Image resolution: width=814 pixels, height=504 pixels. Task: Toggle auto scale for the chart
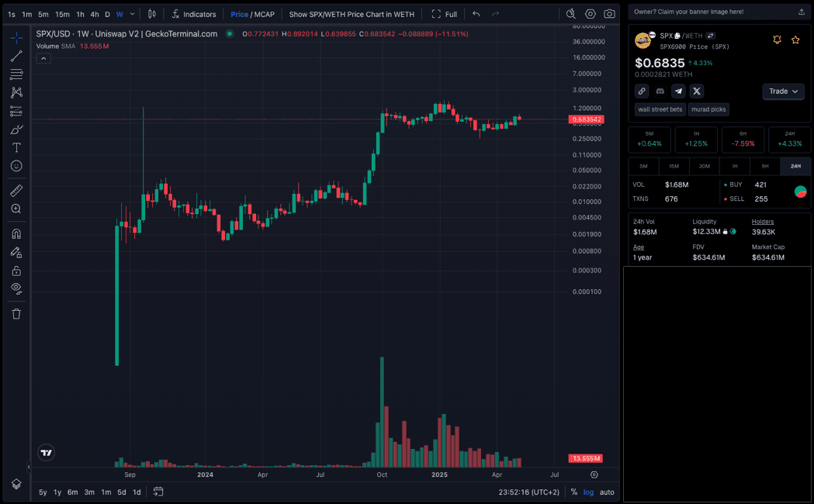pos(607,492)
